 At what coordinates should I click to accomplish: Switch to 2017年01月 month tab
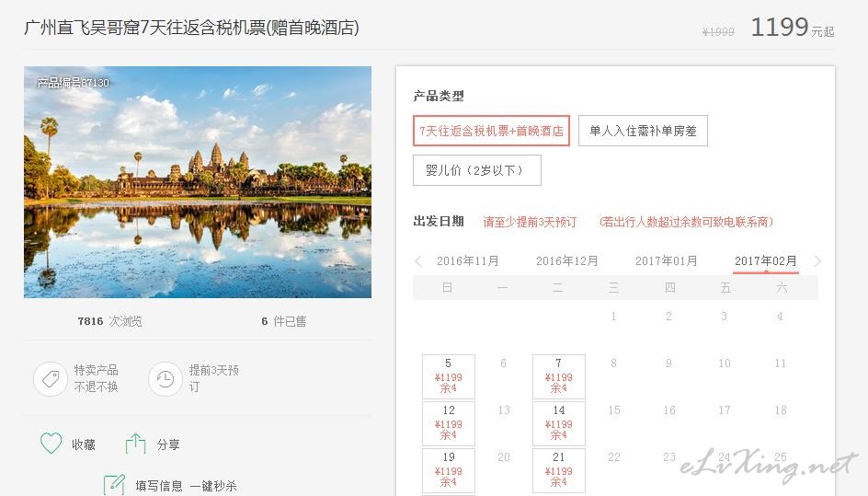[666, 261]
